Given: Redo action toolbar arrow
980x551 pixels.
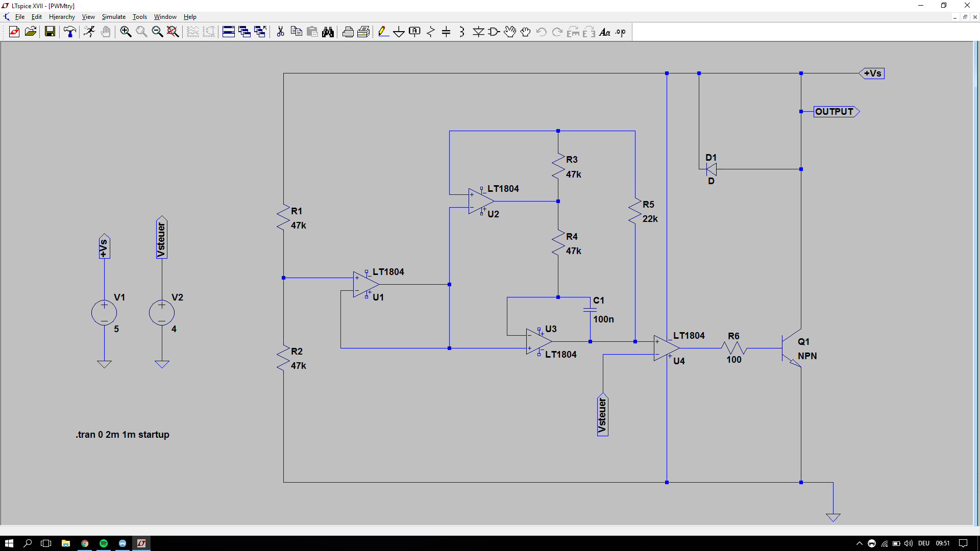Looking at the screenshot, I should point(557,32).
